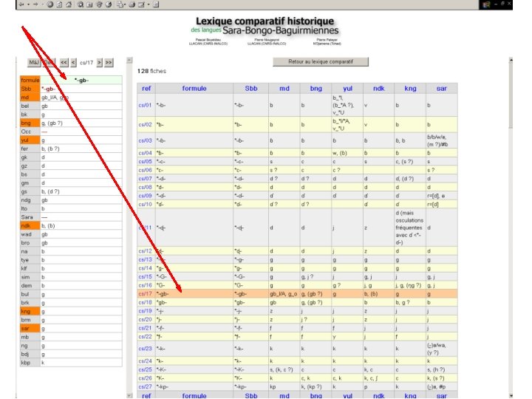Open the cs/09 reference link

[x=145, y=196]
